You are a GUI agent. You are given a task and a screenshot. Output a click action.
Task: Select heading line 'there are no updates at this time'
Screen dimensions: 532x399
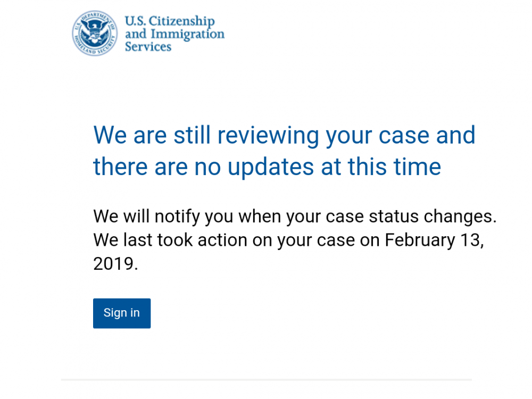pyautogui.click(x=267, y=167)
